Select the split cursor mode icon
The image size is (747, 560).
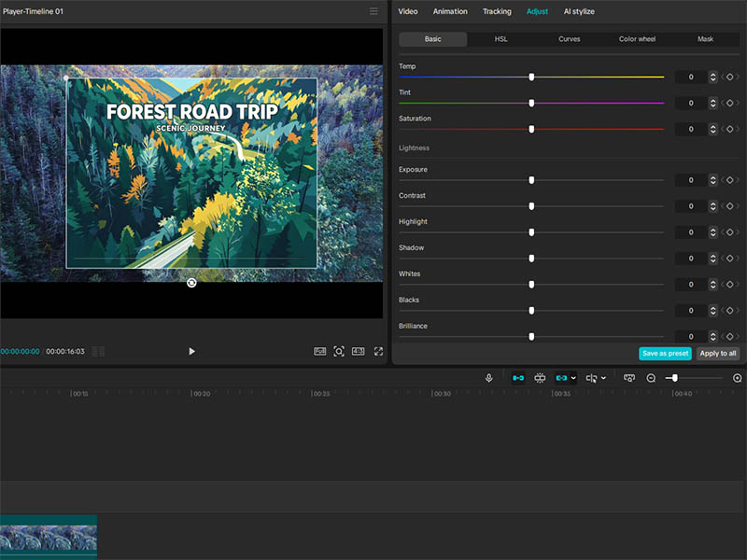tap(591, 378)
